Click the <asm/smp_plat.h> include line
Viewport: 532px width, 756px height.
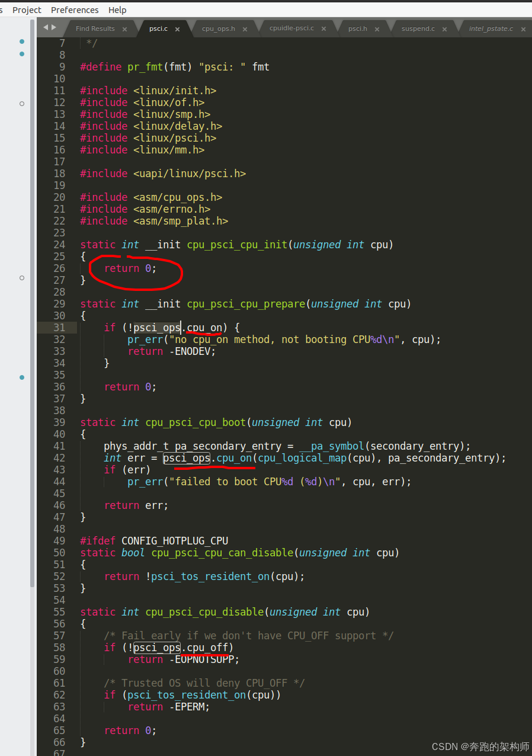[x=154, y=221]
